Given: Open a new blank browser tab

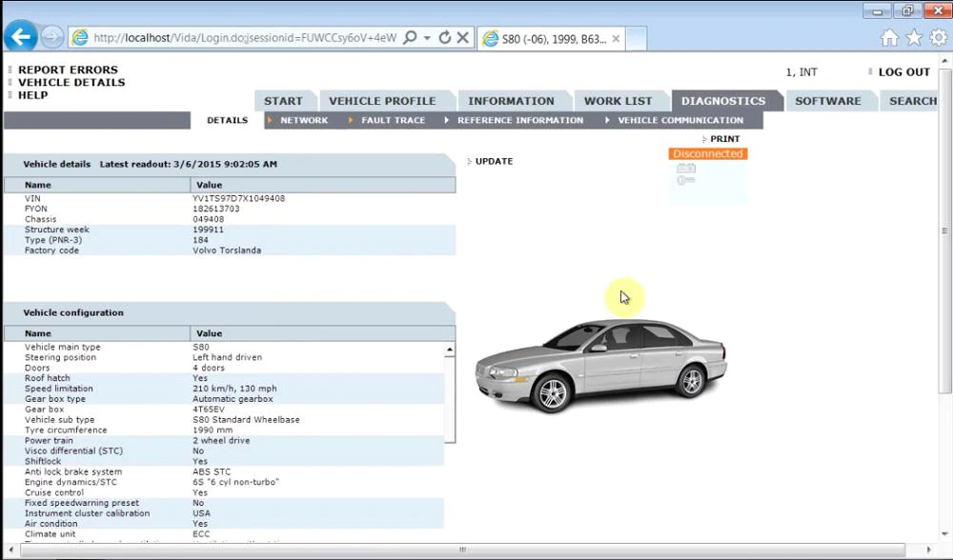Looking at the screenshot, I should [x=636, y=39].
